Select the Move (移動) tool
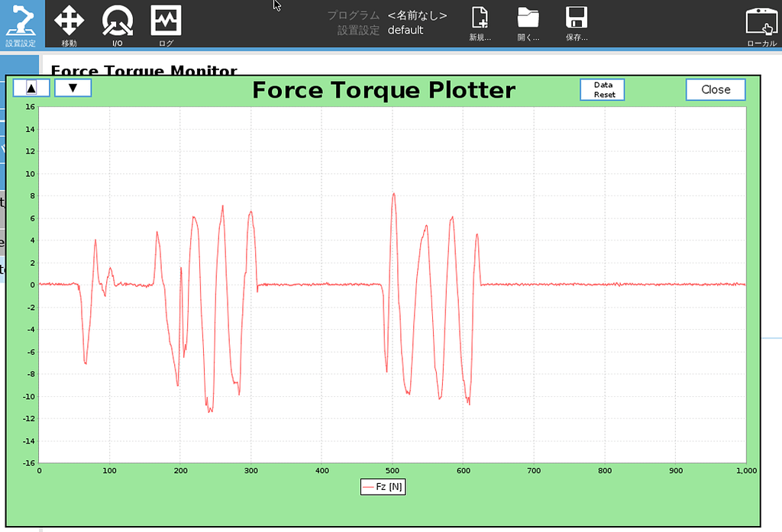Screen dimensions: 782x532 69,23
